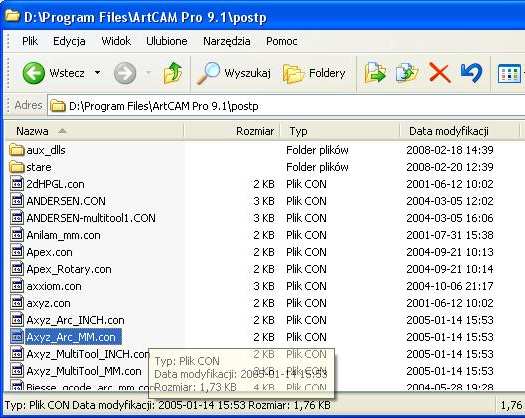Select the Apex.con file icon
The width and height of the screenshot is (525, 418).
click(17, 252)
